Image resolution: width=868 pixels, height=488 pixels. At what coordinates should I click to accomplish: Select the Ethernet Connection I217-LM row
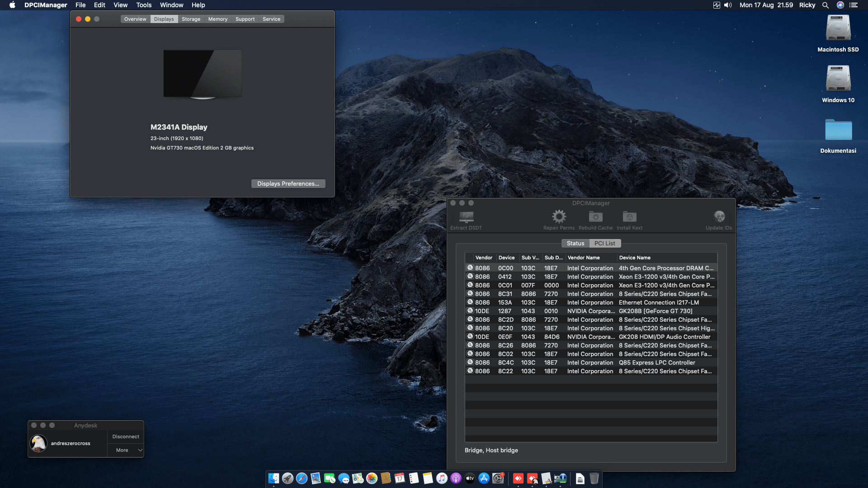[591, 302]
